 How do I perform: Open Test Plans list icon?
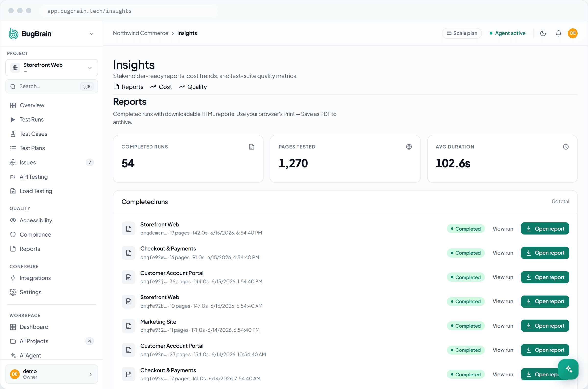(13, 148)
